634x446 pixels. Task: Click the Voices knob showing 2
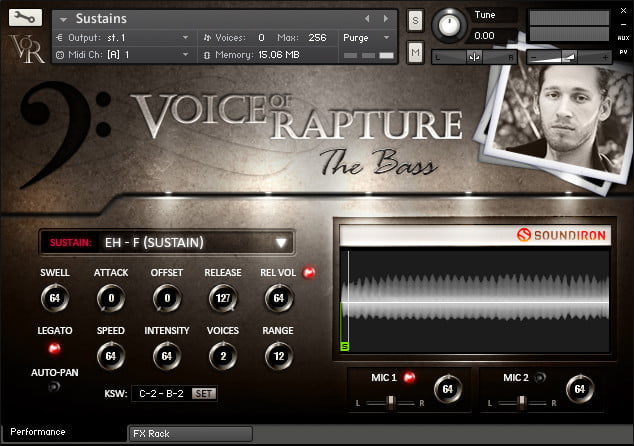[223, 356]
